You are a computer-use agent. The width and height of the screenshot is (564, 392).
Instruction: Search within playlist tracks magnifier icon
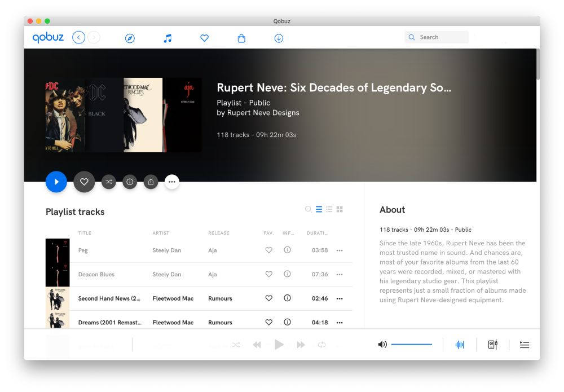tap(309, 209)
